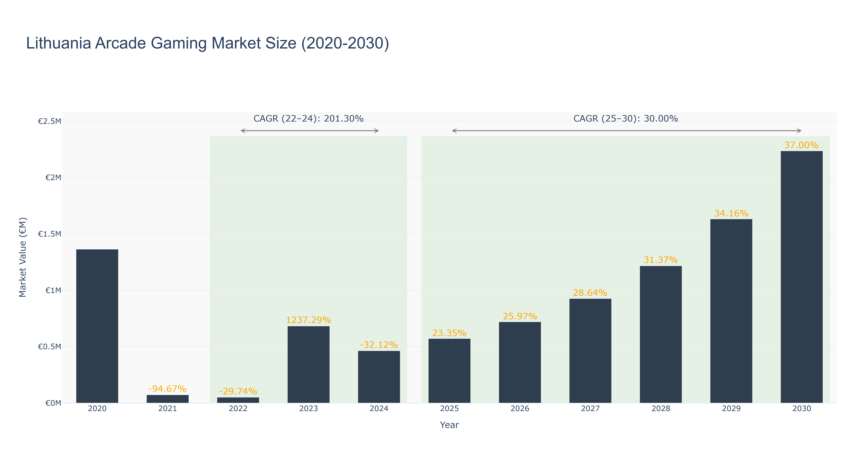Click the 2022 market value bar
This screenshot has height=465, width=868.
click(238, 400)
